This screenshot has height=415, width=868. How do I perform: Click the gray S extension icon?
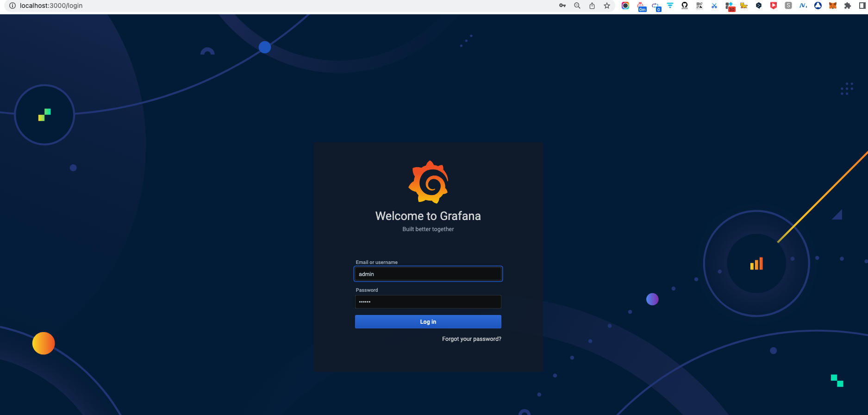[788, 6]
